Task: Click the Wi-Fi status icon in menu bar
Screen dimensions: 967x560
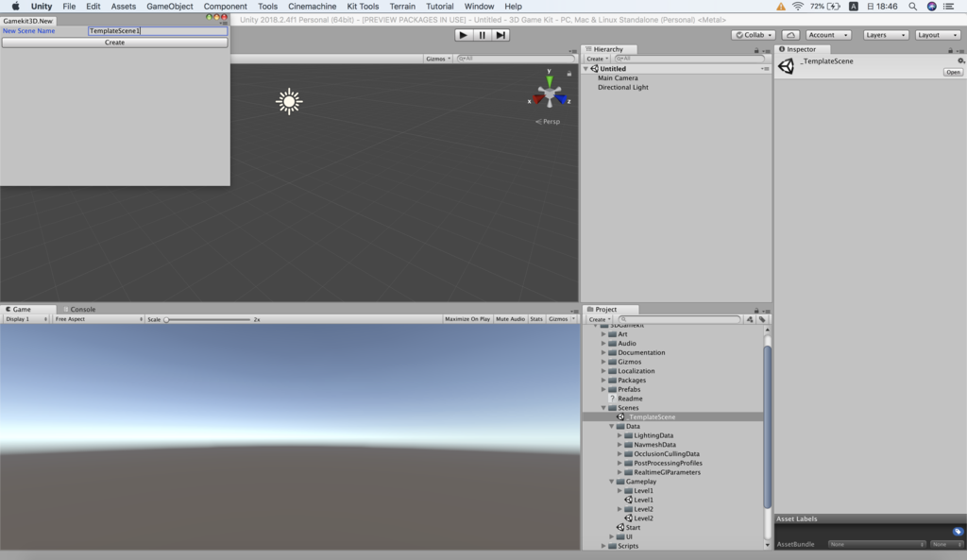Action: (797, 7)
